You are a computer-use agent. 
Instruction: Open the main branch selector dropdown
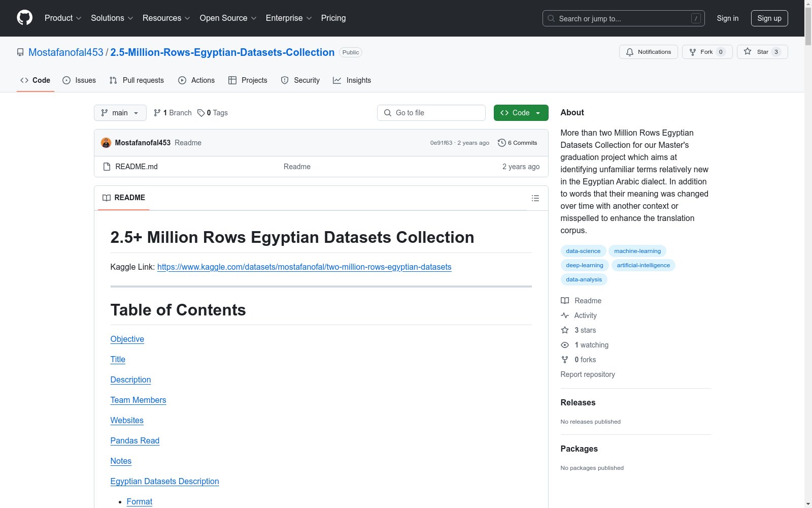click(x=120, y=113)
